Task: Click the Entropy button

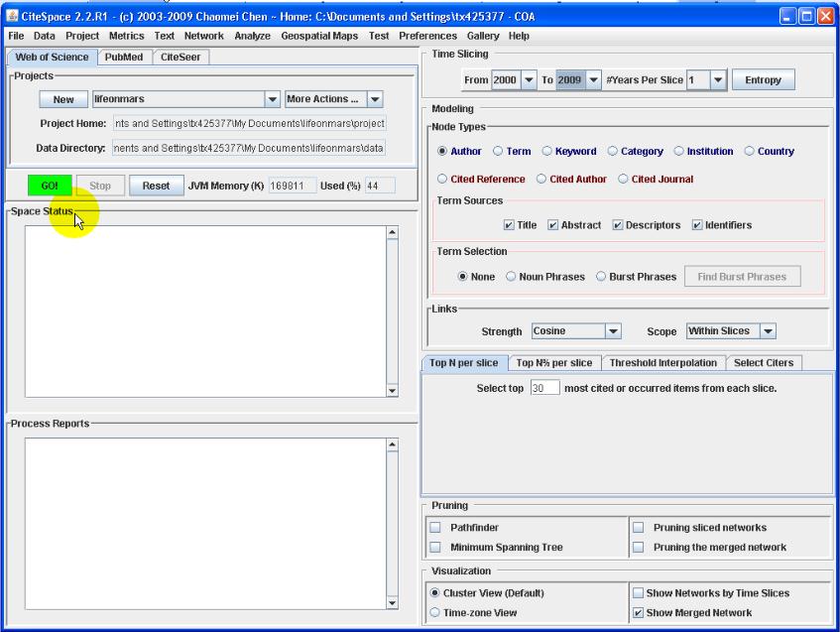Action: (763, 80)
